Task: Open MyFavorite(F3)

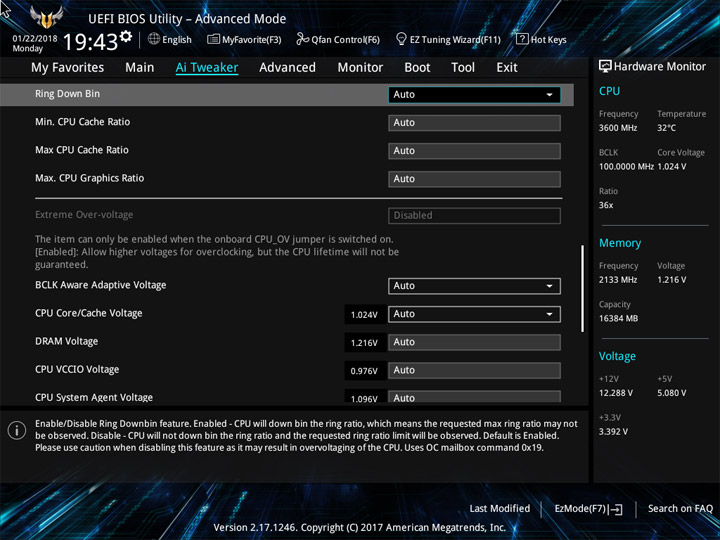Action: [x=244, y=39]
